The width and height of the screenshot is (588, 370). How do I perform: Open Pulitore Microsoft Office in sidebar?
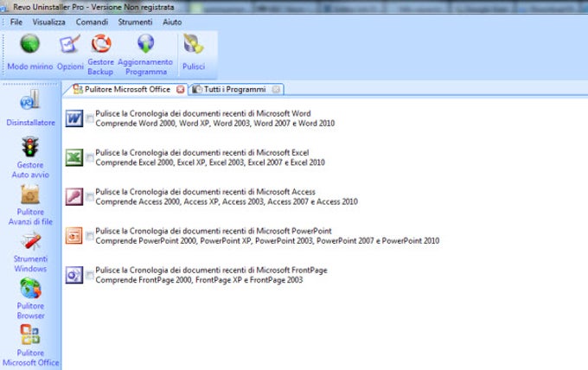30,345
